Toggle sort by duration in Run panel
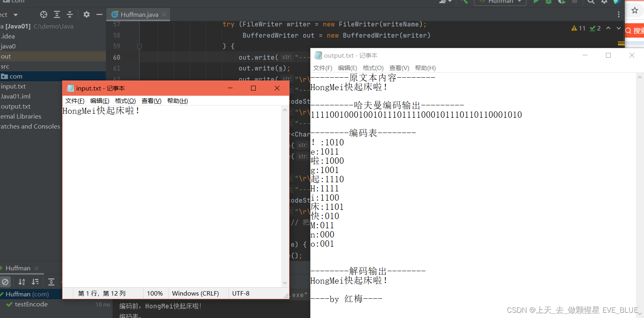The height and width of the screenshot is (318, 644). (35, 282)
